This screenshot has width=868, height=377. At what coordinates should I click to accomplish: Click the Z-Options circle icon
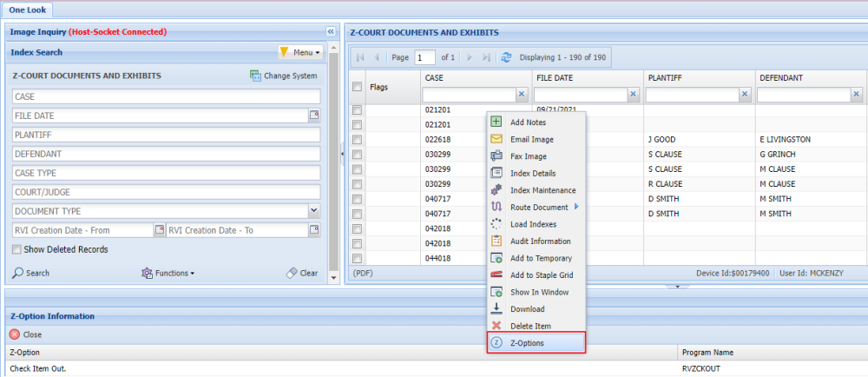pyautogui.click(x=496, y=342)
